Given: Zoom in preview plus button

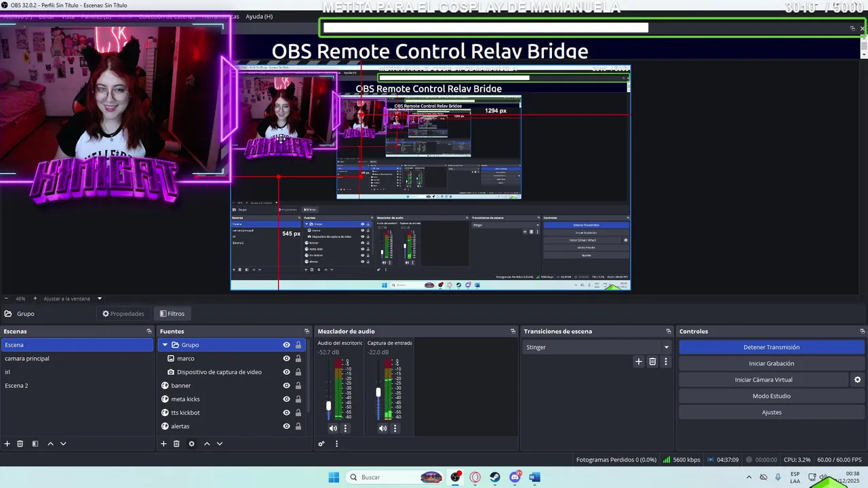Looking at the screenshot, I should click(35, 298).
